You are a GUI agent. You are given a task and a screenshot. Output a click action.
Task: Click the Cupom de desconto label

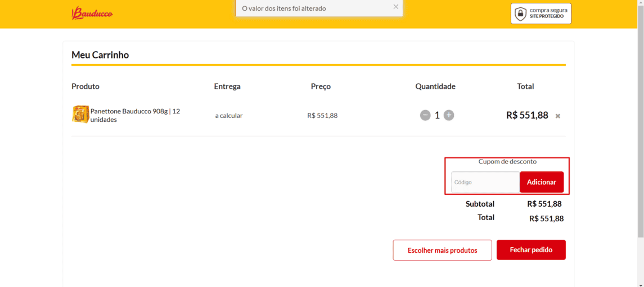(507, 162)
